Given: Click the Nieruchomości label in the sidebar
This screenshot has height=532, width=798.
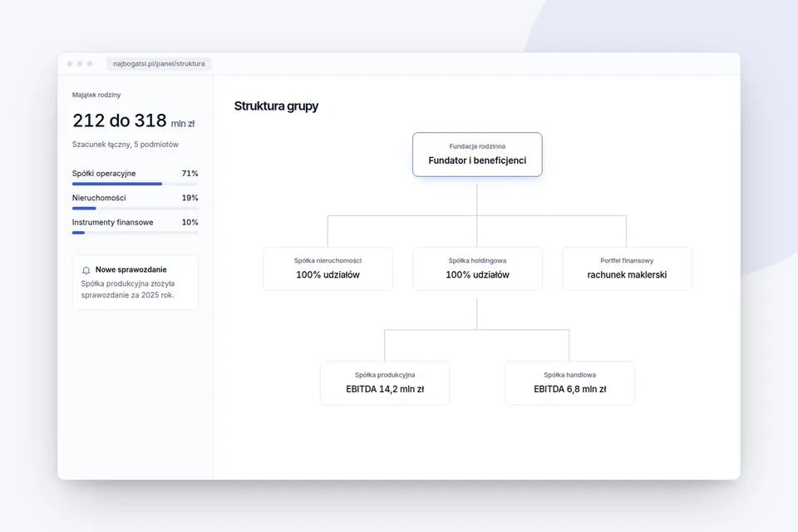Looking at the screenshot, I should [x=99, y=198].
